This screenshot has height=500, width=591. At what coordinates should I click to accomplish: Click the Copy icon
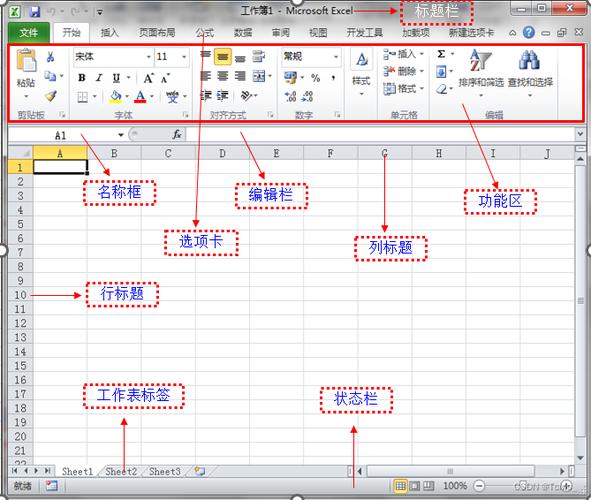pos(50,76)
